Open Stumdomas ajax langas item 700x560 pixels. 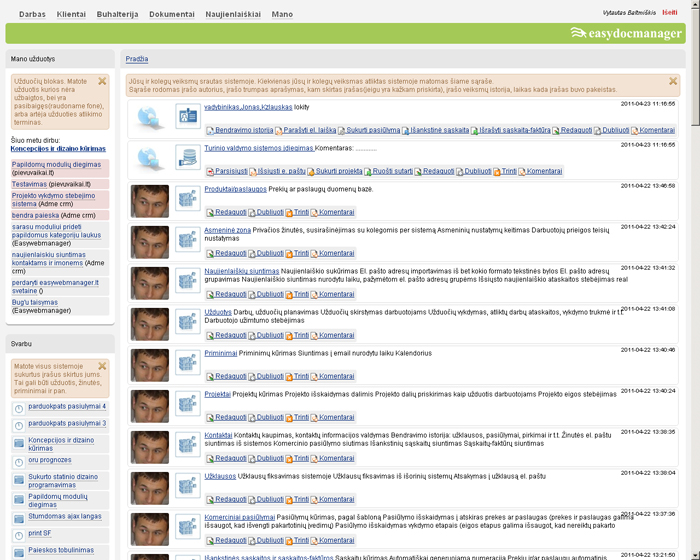click(65, 516)
